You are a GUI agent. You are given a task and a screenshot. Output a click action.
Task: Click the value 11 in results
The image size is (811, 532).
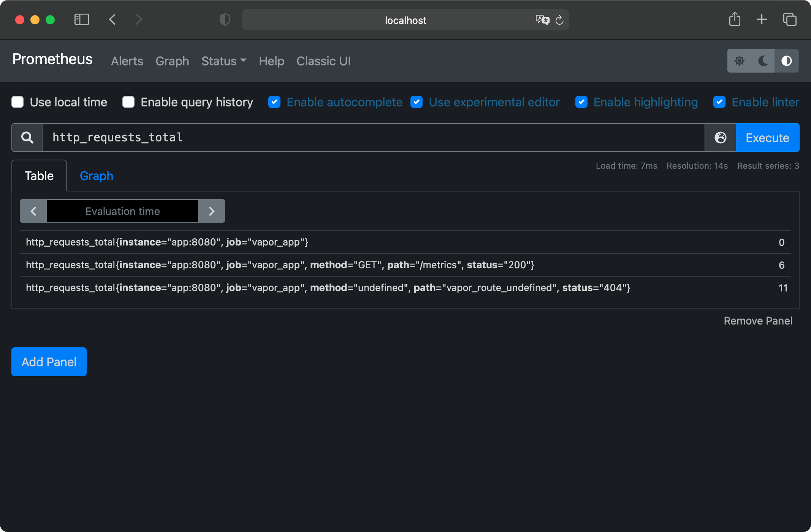(x=783, y=288)
